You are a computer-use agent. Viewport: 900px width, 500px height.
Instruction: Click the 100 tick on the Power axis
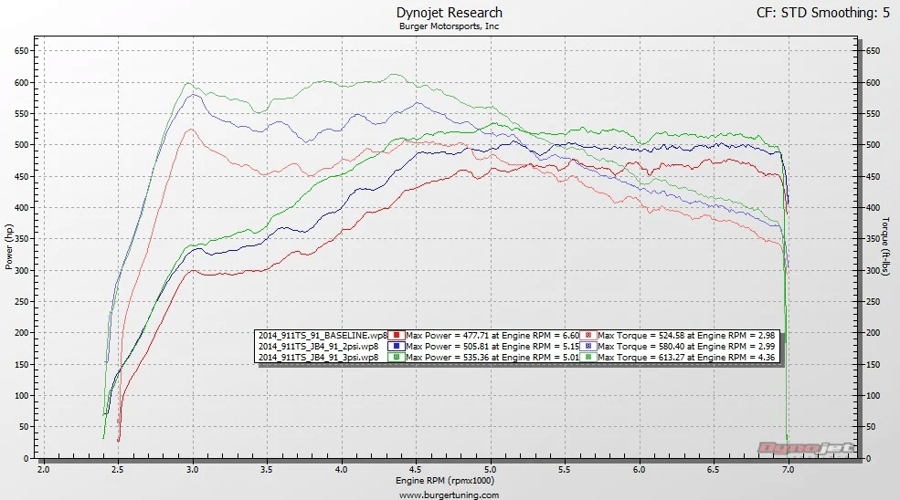coord(21,396)
